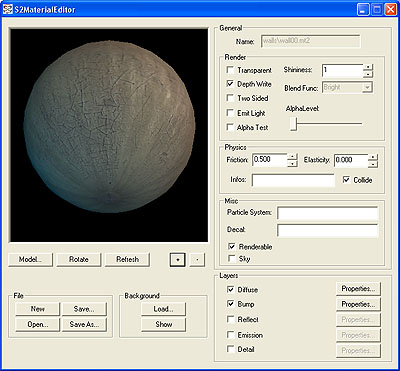Increase Shininess with the up arrow
Image resolution: width=400 pixels, height=371 pixels.
pyautogui.click(x=368, y=67)
